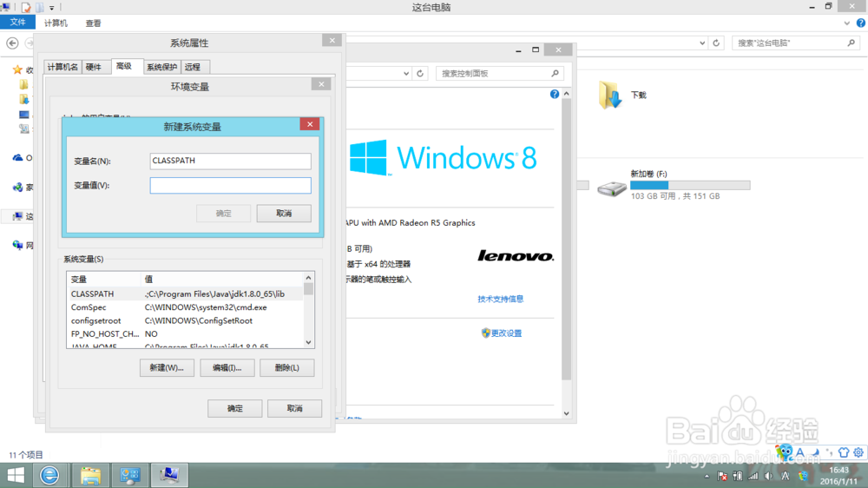The height and width of the screenshot is (488, 868).
Task: Open the Control Panel taskbar icon
Action: pyautogui.click(x=130, y=475)
